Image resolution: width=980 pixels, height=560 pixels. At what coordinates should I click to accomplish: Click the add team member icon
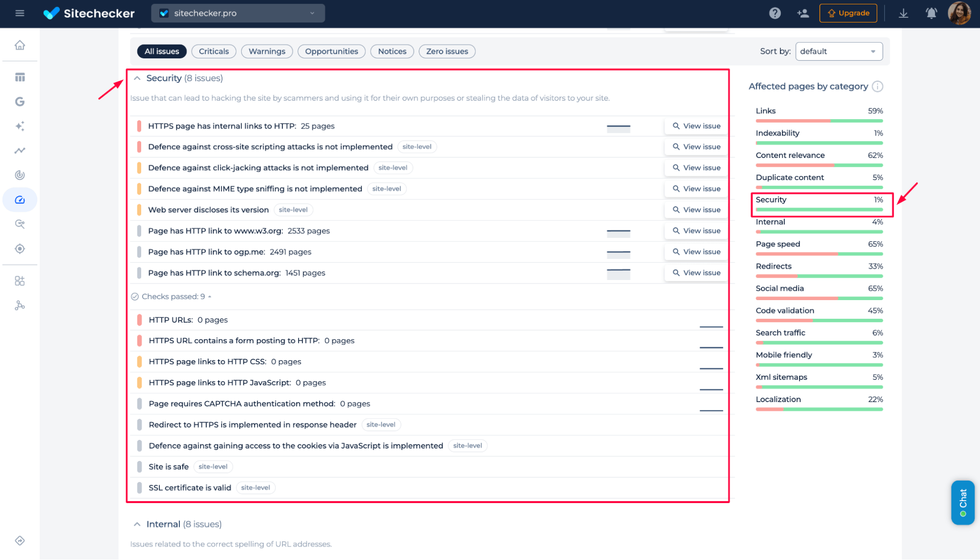[x=803, y=13]
